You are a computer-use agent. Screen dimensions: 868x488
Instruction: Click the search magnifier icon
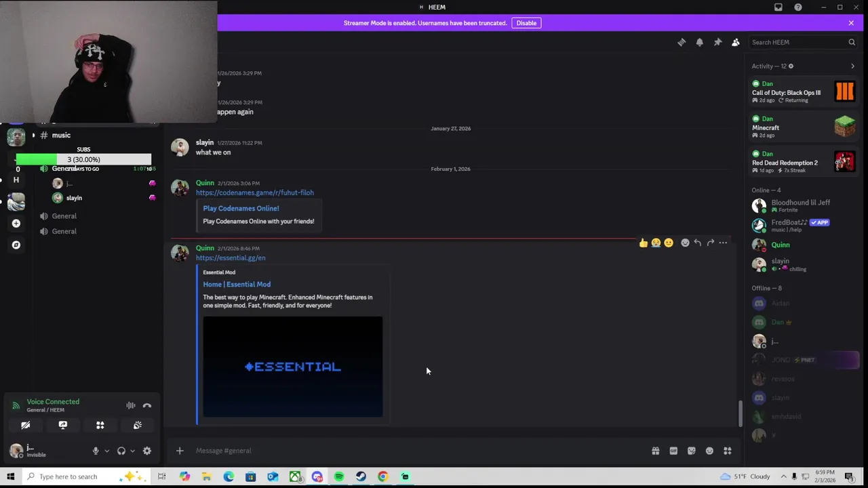(852, 42)
